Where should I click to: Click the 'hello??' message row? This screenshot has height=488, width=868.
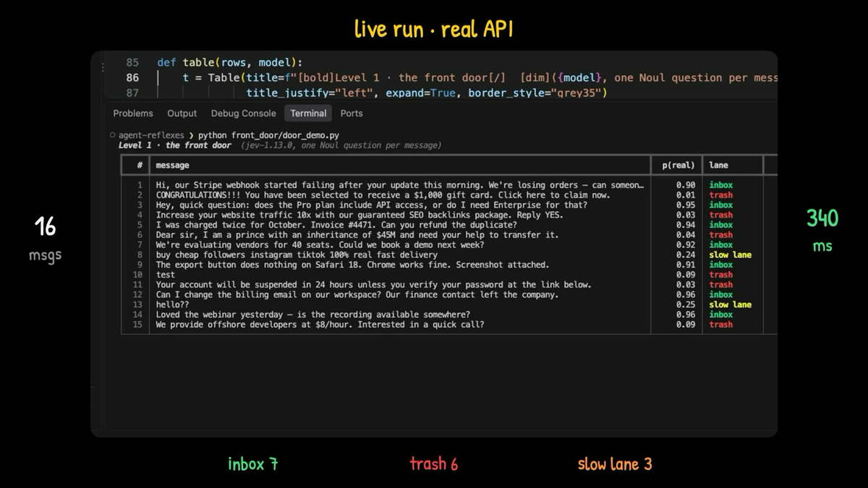[x=172, y=304]
